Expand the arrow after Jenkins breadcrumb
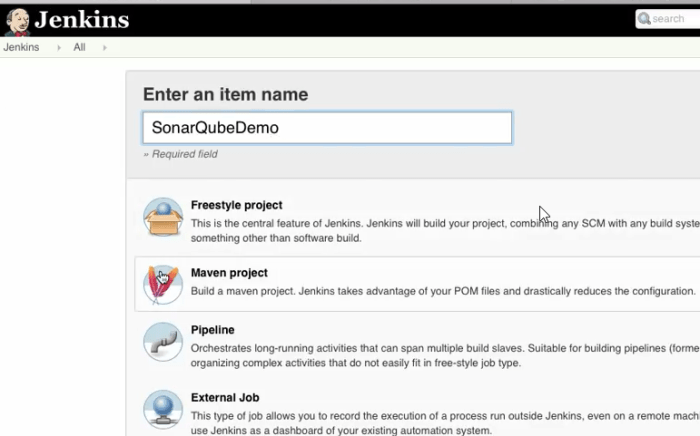Viewport: 700px width, 436px height. (58, 47)
